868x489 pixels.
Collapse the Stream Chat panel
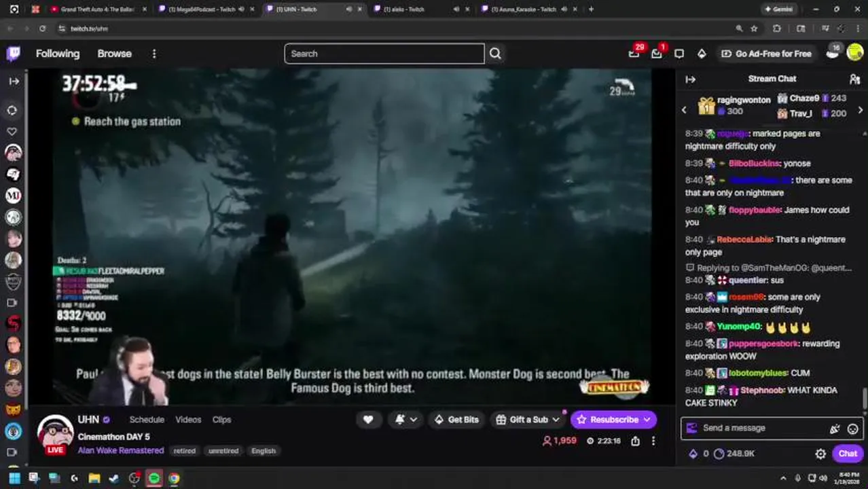691,79
